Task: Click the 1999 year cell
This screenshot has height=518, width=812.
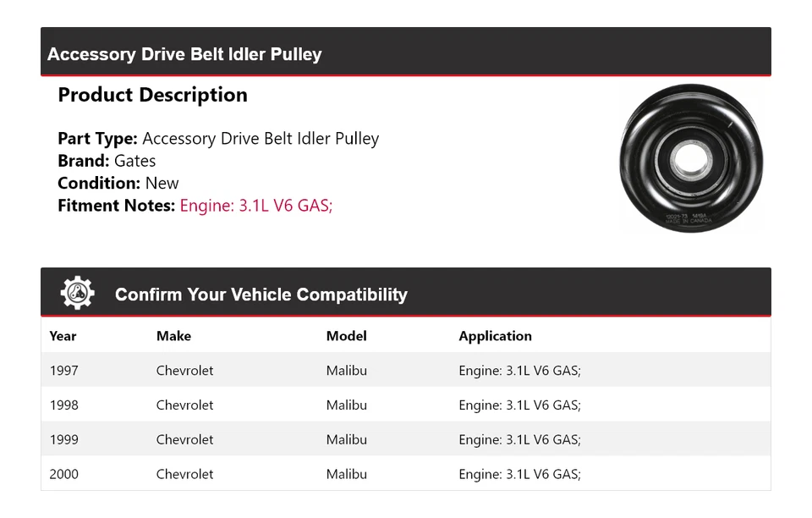Action: (x=63, y=440)
